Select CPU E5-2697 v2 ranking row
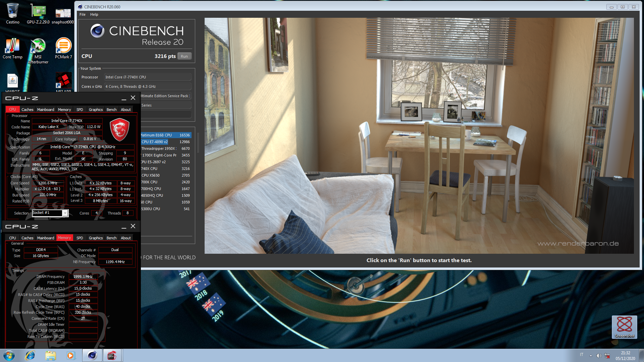 [x=166, y=162]
